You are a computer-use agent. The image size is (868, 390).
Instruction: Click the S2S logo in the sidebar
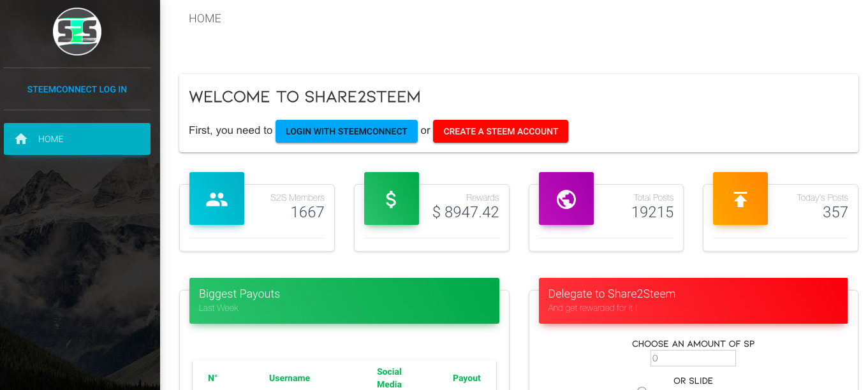coord(77,31)
